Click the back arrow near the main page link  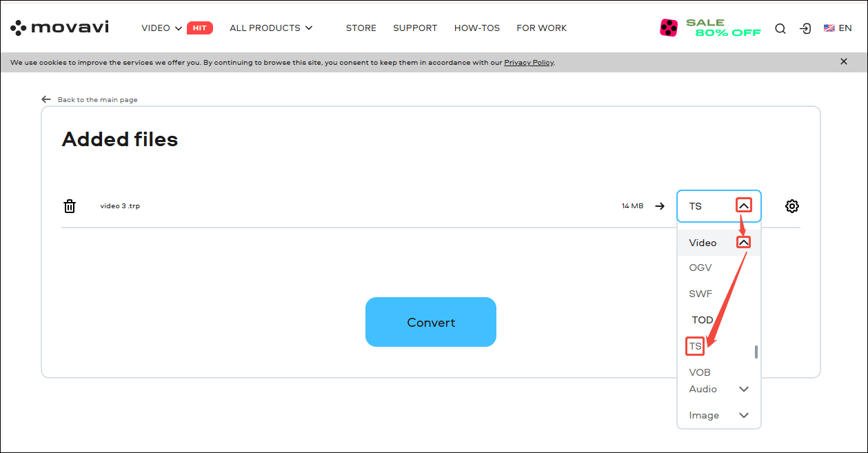[x=46, y=99]
